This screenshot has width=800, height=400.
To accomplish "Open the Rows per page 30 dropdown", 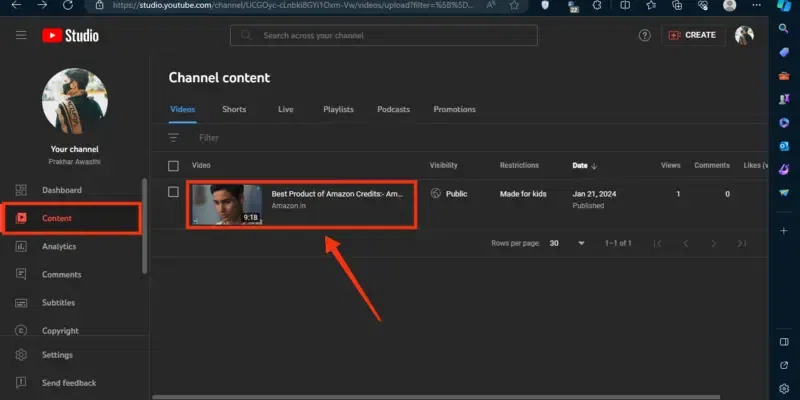I will [567, 243].
